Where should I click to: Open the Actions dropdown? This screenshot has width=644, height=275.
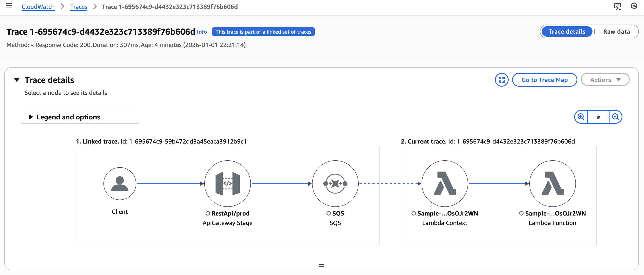coord(605,80)
